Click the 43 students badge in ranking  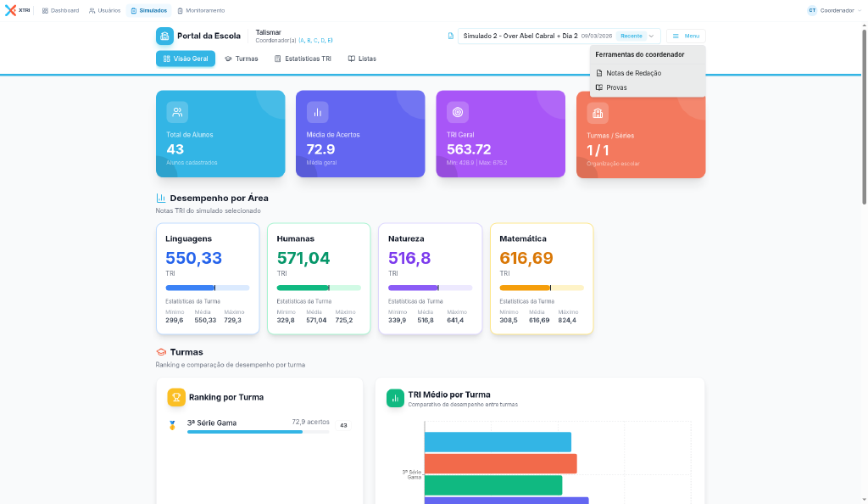pyautogui.click(x=344, y=425)
